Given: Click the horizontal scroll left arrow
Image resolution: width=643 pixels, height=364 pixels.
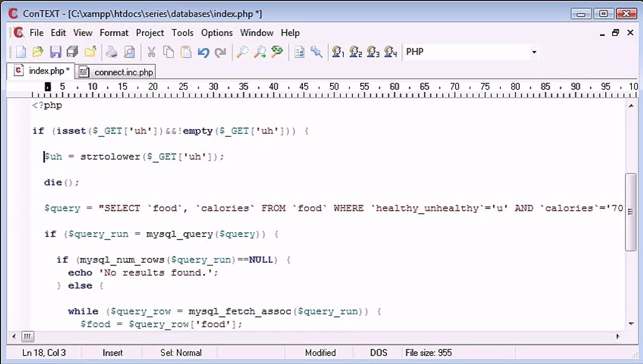Looking at the screenshot, I should [14, 336].
